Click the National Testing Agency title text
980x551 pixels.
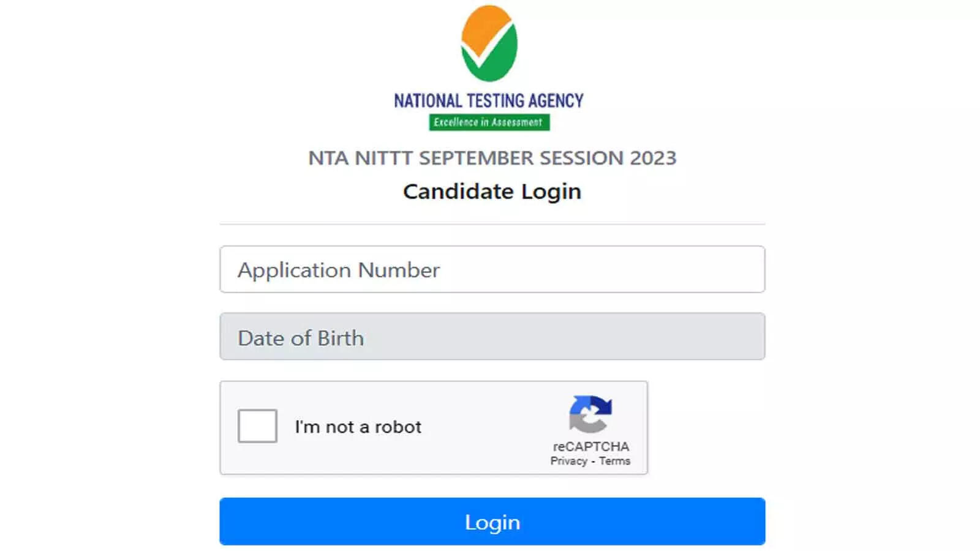(x=489, y=100)
